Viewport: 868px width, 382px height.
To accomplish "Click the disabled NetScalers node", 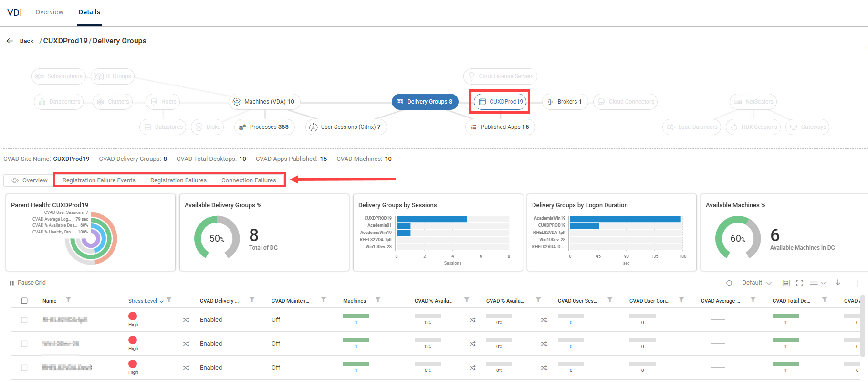I will pyautogui.click(x=753, y=102).
